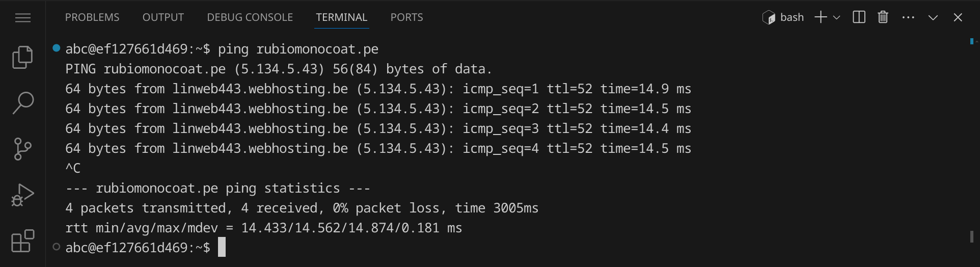Screen dimensions: 980x267
Task: Open the DEBUG CONSOLE tab
Action: coord(250,17)
